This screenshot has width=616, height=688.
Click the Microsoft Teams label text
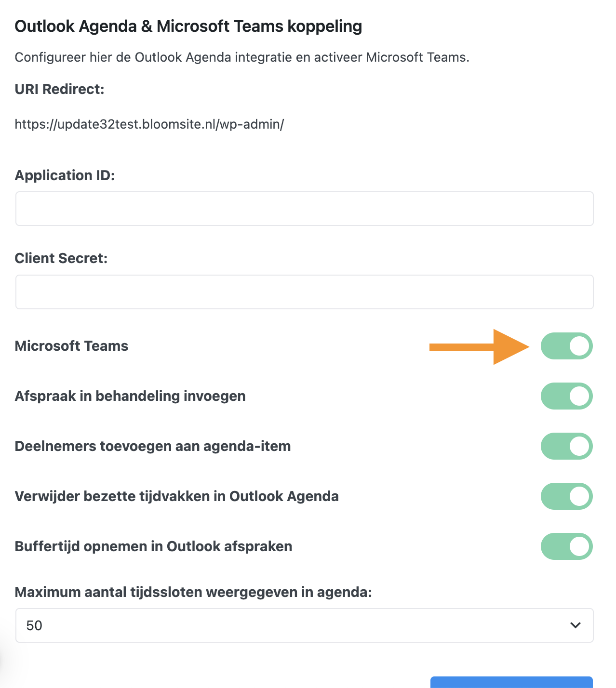(x=71, y=346)
